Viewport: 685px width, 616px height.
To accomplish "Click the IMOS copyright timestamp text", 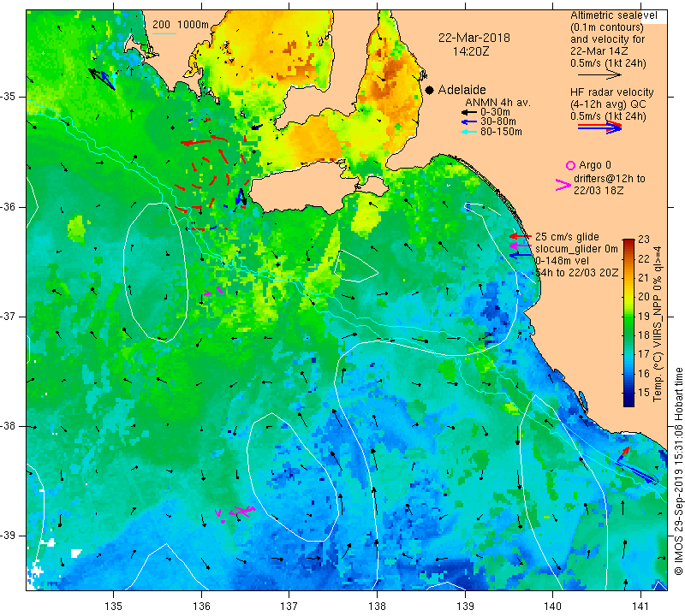I will click(678, 471).
